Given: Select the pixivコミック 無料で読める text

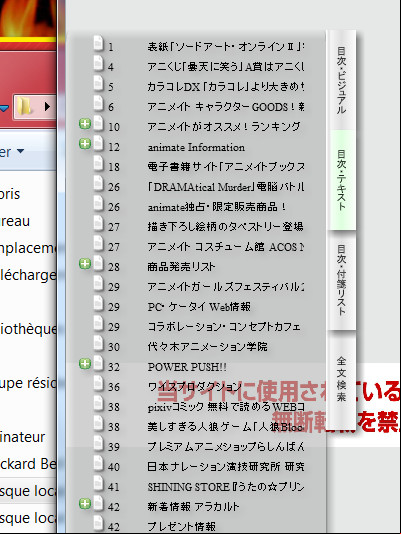Looking at the screenshot, I should (226, 407).
